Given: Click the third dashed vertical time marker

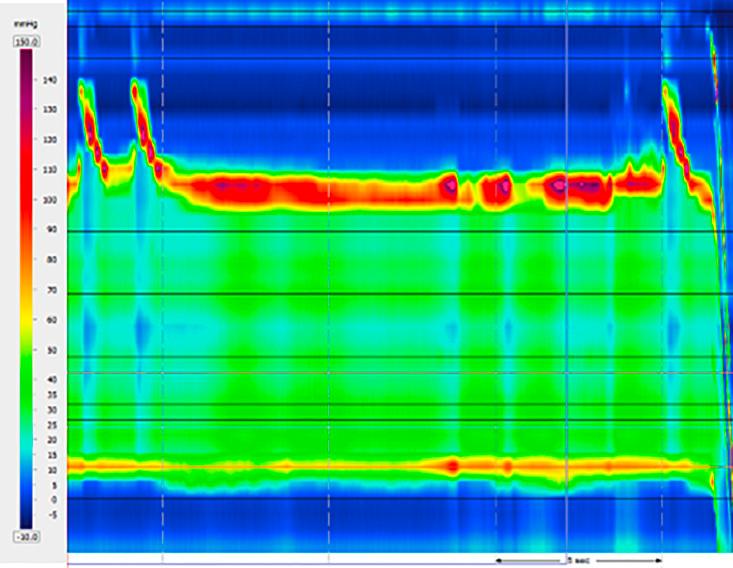Looking at the screenshot, I should click(496, 300).
